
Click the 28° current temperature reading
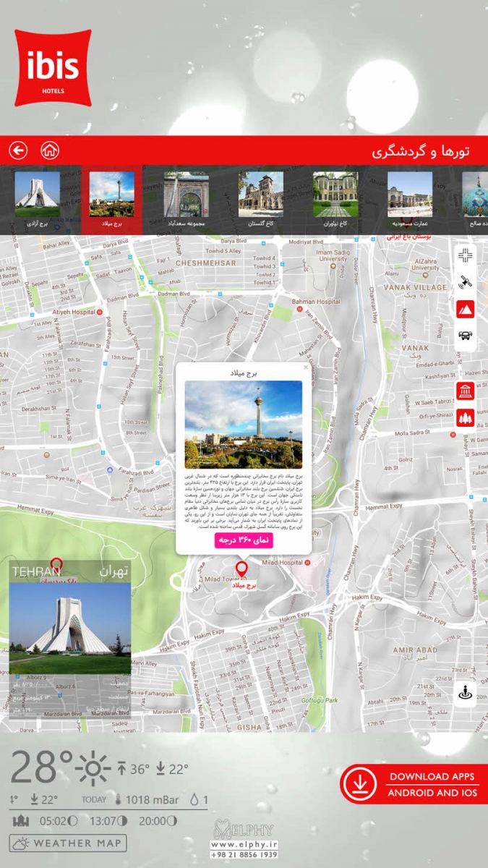point(41,768)
